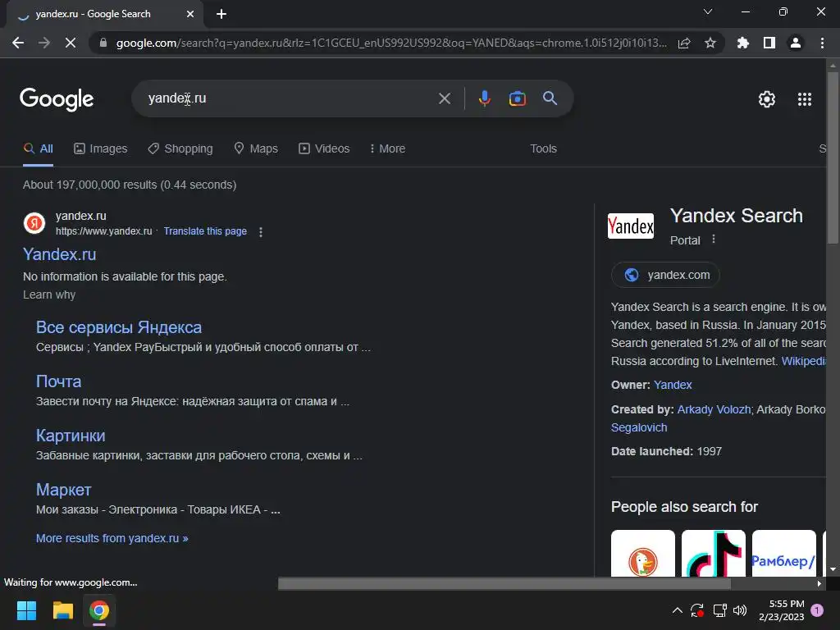840x630 pixels.
Task: Open the Google apps grid
Action: pyautogui.click(x=805, y=99)
